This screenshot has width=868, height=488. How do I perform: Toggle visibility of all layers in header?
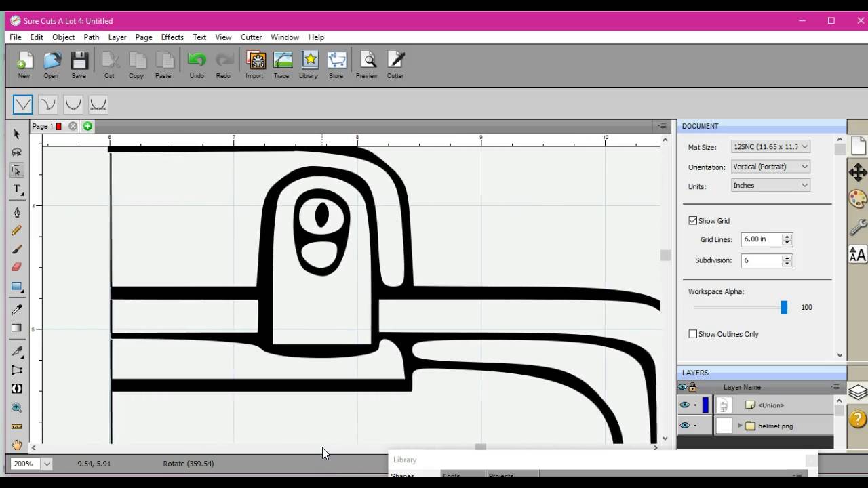pyautogui.click(x=683, y=387)
